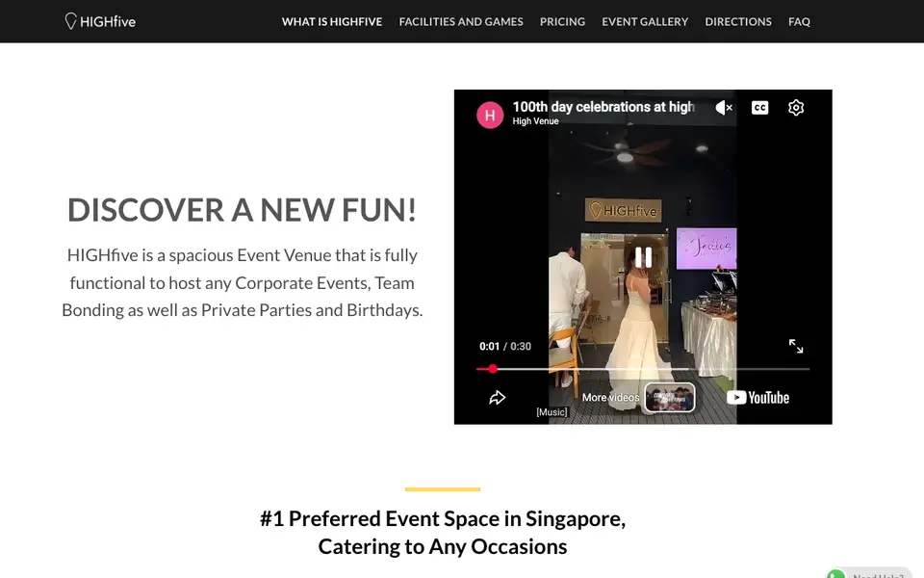Screen dimensions: 924x578
Task: Enter fullscreen mode on video
Action: [796, 346]
